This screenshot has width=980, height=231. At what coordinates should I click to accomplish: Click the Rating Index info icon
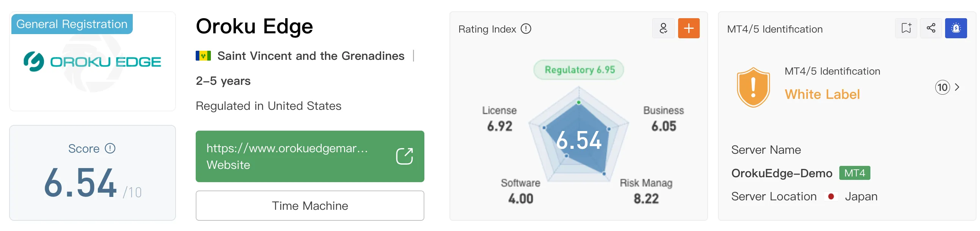pyautogui.click(x=526, y=29)
